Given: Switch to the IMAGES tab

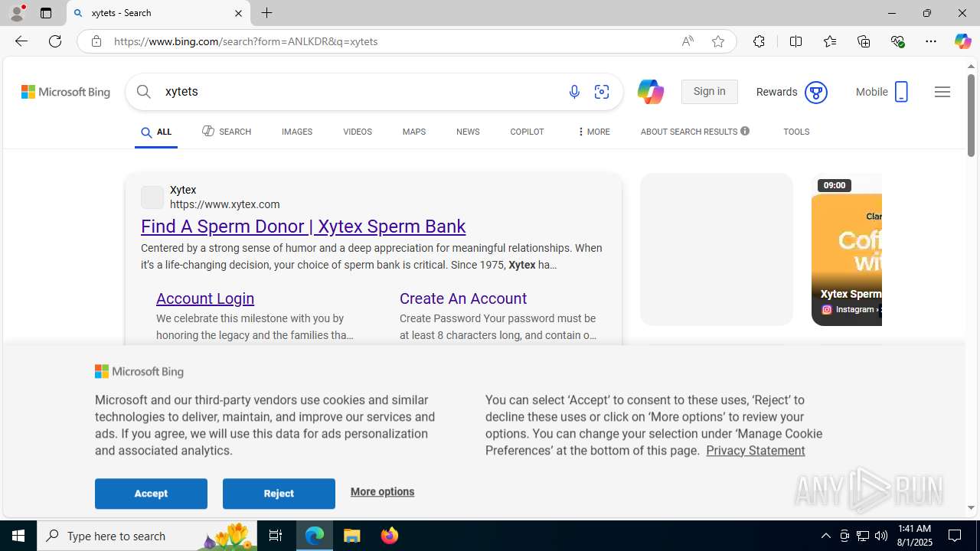Looking at the screenshot, I should 297,132.
